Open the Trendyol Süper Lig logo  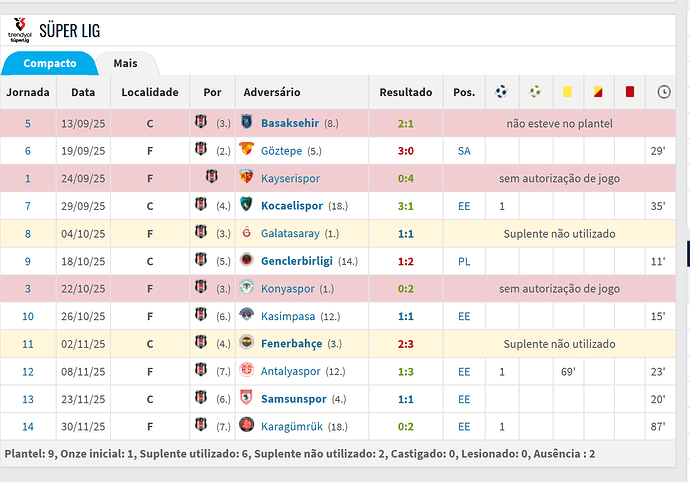click(20, 30)
